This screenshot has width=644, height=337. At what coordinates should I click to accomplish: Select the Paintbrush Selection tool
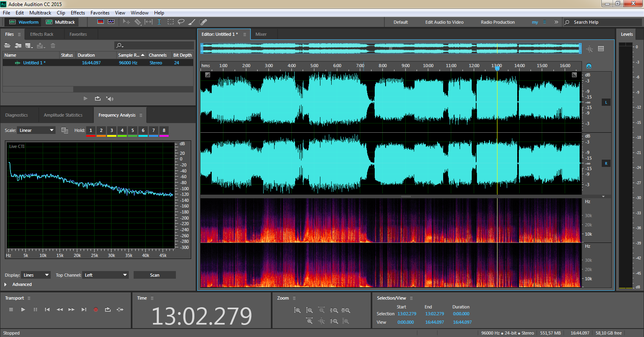click(x=192, y=22)
